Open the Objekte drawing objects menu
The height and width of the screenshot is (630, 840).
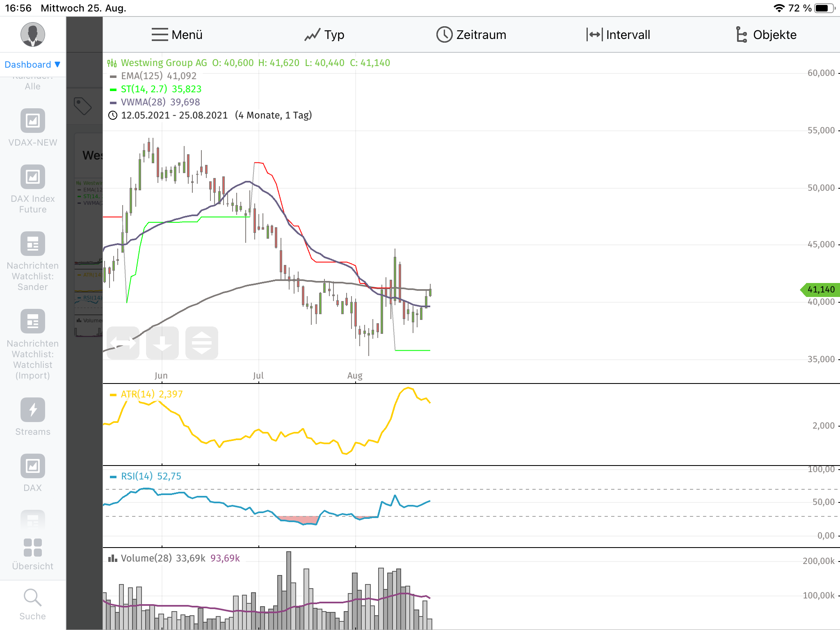[x=766, y=35]
